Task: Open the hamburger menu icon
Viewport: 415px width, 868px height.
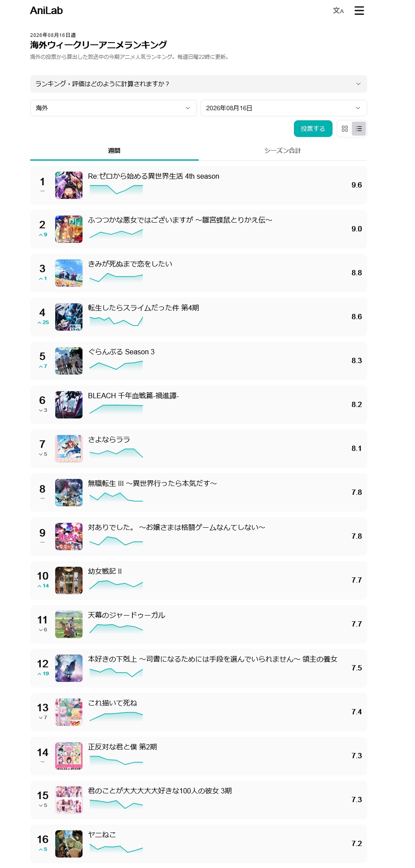Action: click(359, 11)
